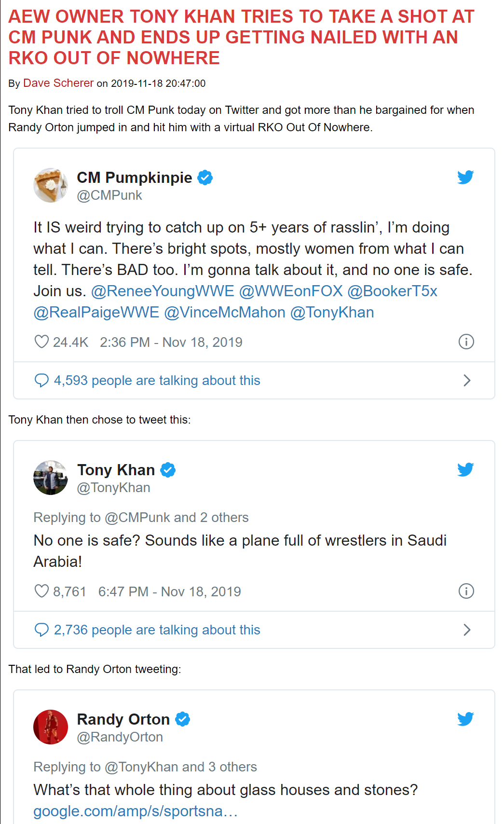
Task: Open the @WWEonFOX mention link
Action: click(291, 291)
